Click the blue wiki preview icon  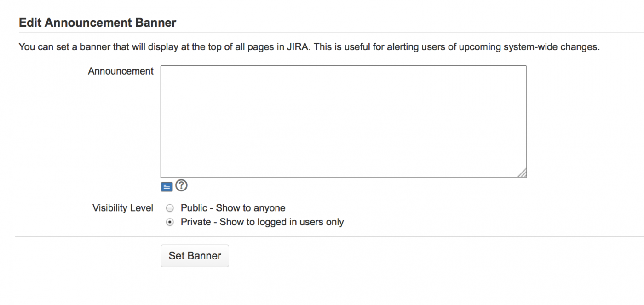[167, 187]
